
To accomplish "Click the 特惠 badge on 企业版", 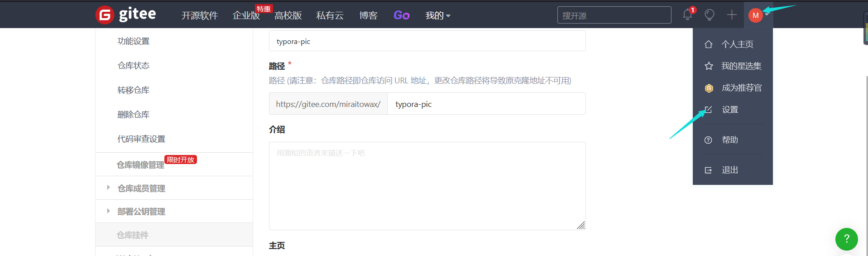I will tap(264, 9).
